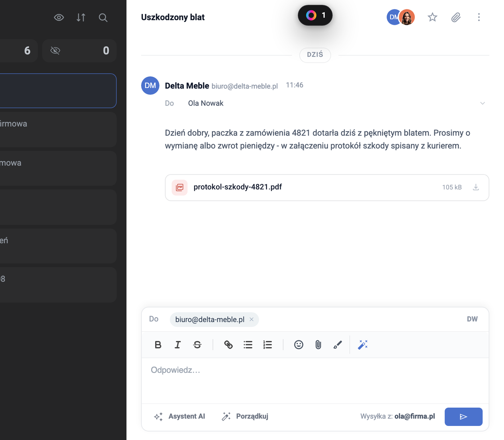
Task: Show hidden conversations counter with crossed eye
Action: pos(80,51)
